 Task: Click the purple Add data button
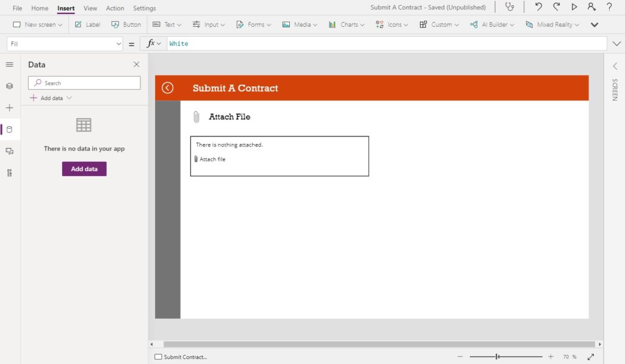point(84,169)
